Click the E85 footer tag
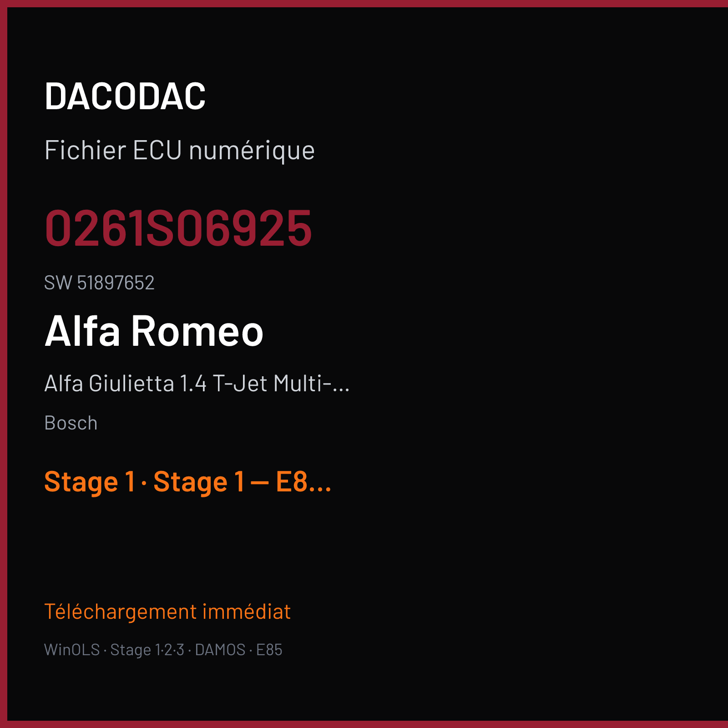Image resolution: width=728 pixels, height=728 pixels. [x=269, y=650]
